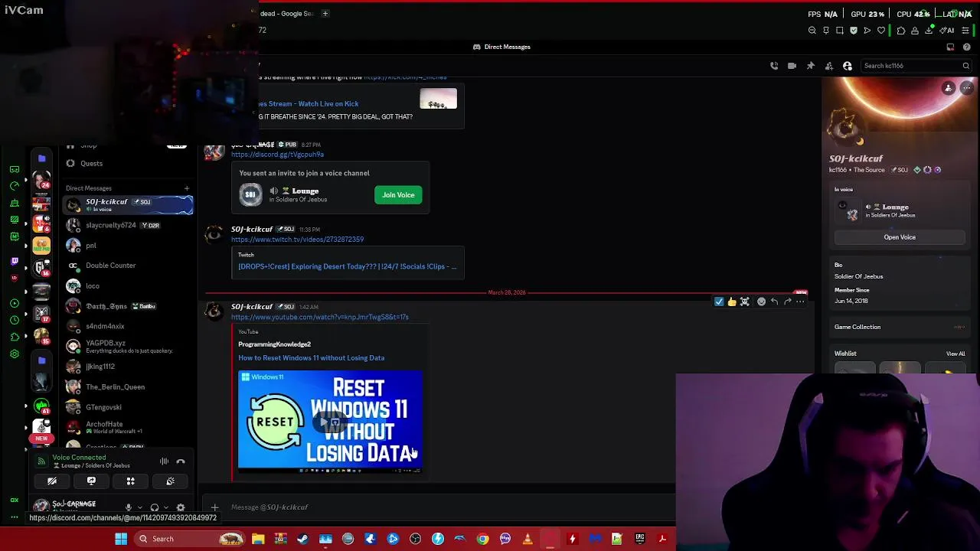Expand headphone output options arrow
Viewport: 980px width, 551px height.
166,507
